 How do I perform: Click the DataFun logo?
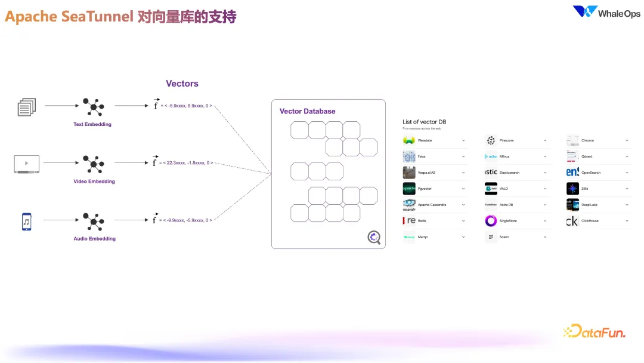click(595, 331)
